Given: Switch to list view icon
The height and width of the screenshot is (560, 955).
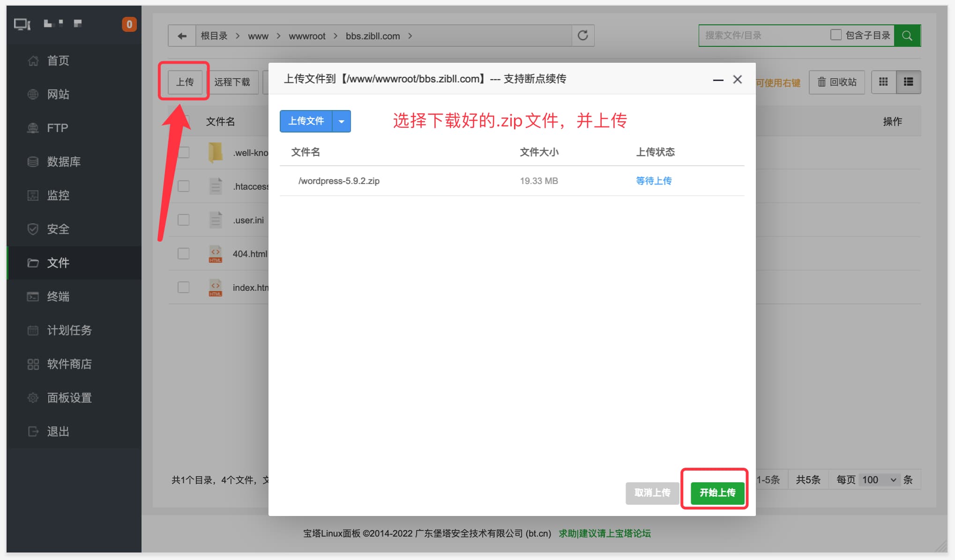Looking at the screenshot, I should tap(909, 82).
